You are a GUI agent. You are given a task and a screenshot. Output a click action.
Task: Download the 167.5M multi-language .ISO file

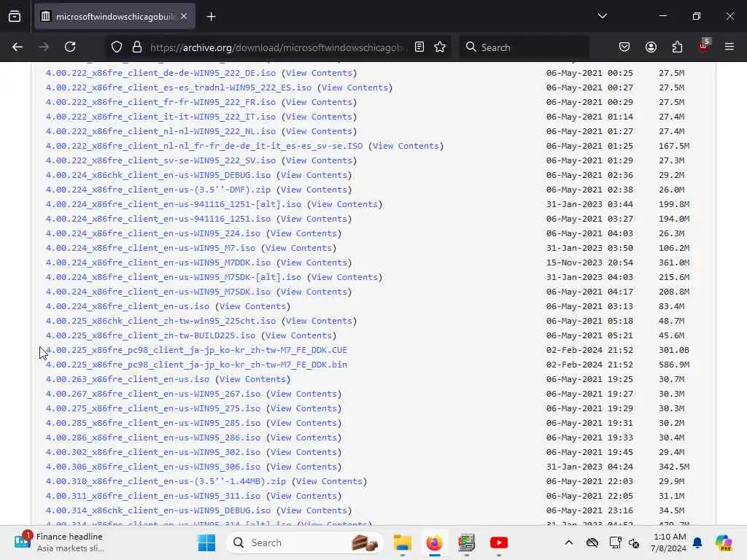pos(204,146)
